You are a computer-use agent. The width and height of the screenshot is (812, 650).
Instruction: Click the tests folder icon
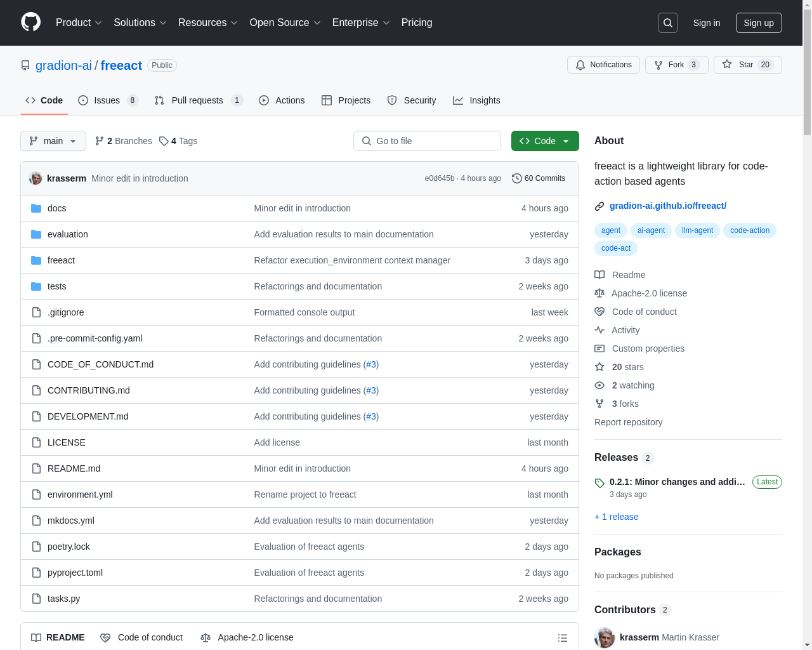[x=36, y=286]
